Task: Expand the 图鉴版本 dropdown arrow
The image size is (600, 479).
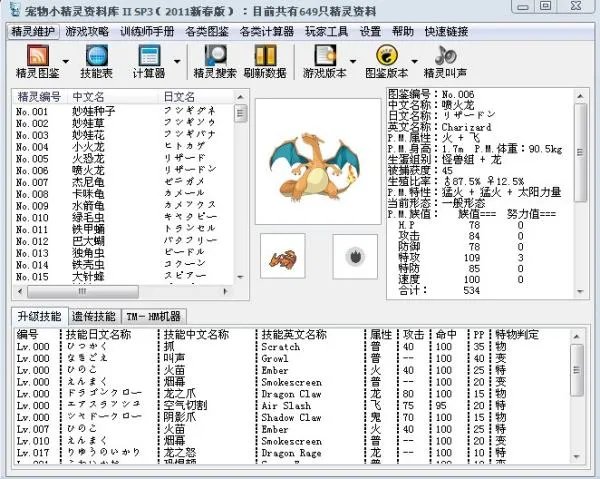Action: [x=414, y=61]
